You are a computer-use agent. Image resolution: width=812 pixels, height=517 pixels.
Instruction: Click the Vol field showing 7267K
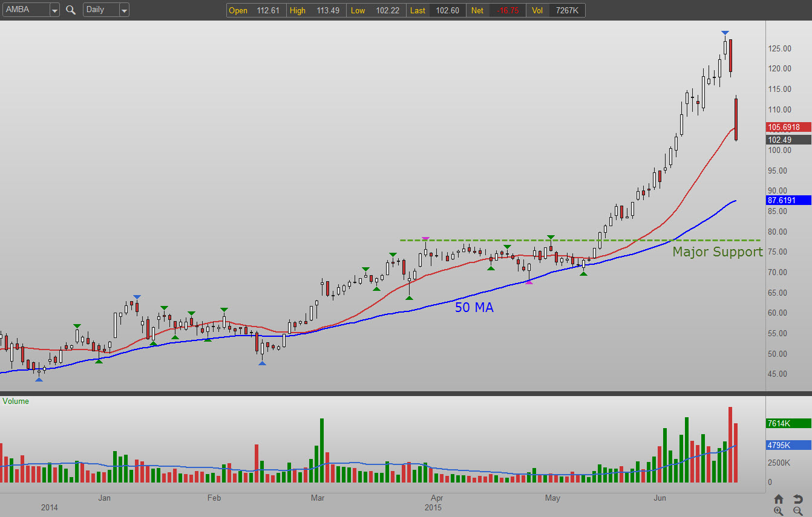pyautogui.click(x=567, y=10)
